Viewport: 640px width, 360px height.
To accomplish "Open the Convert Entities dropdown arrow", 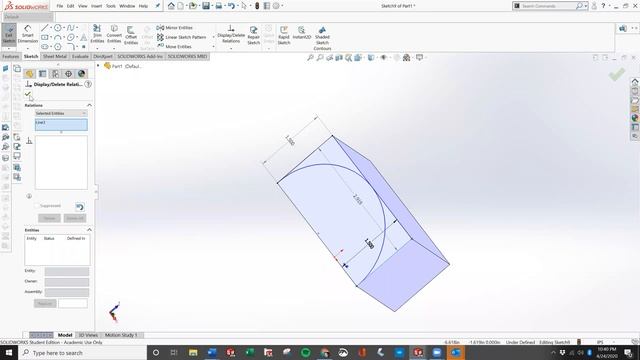I will (x=114, y=49).
